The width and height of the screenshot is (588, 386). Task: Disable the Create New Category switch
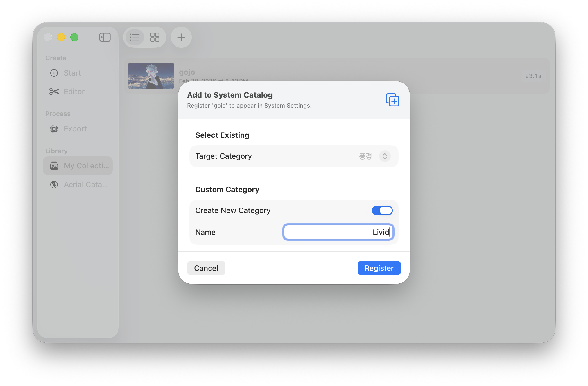tap(382, 210)
